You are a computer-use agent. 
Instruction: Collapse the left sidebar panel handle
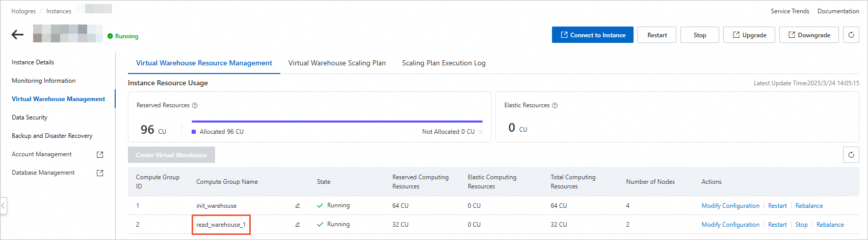pos(3,206)
